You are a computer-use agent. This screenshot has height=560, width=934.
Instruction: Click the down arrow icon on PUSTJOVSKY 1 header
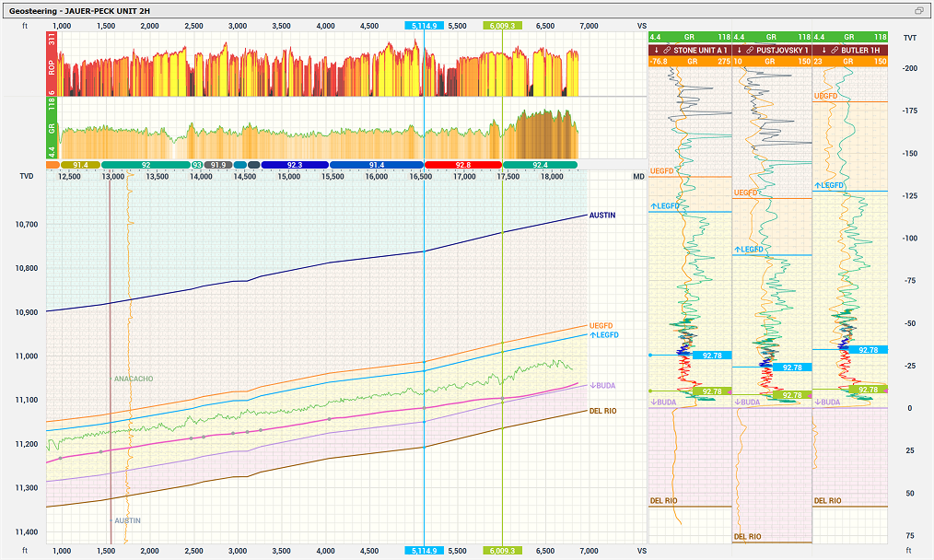(x=740, y=50)
